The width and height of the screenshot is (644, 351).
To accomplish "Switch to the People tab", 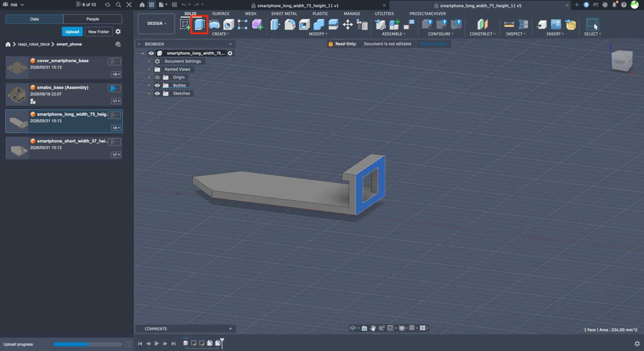I will pos(92,19).
